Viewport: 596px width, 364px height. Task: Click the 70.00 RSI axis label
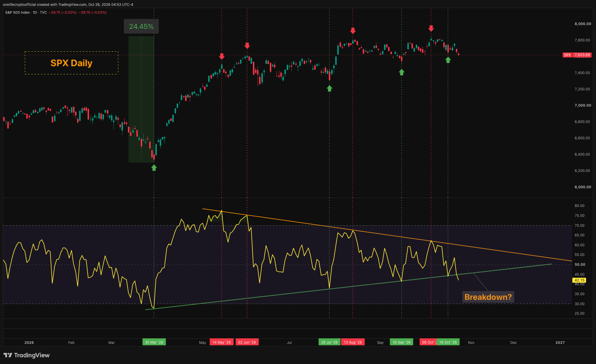[580, 226]
